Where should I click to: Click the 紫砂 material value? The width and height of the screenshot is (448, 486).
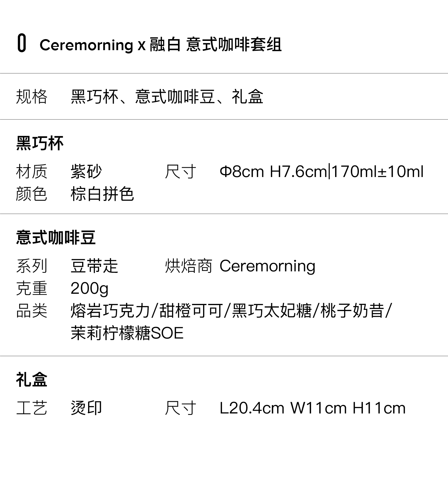[x=86, y=172]
